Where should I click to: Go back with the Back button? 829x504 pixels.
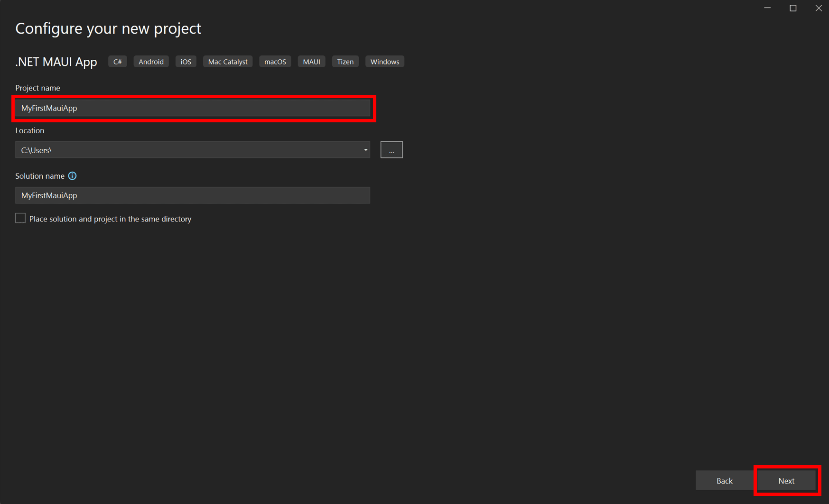724,481
